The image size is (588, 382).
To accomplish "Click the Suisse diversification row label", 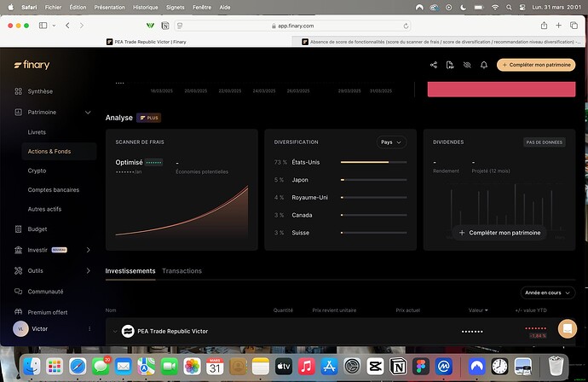I will click(x=300, y=233).
